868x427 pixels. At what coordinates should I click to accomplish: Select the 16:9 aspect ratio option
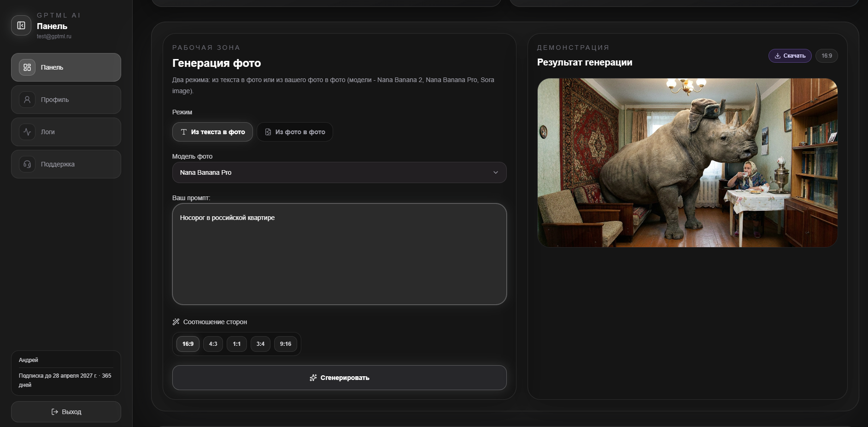tap(188, 344)
